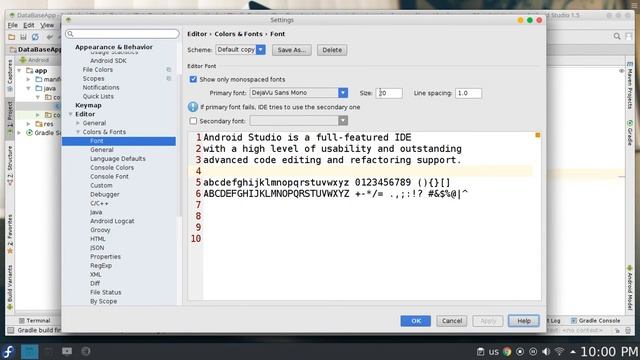The image size is (640, 360).
Task: Select Language Defaults in settings tree
Action: [x=118, y=159]
